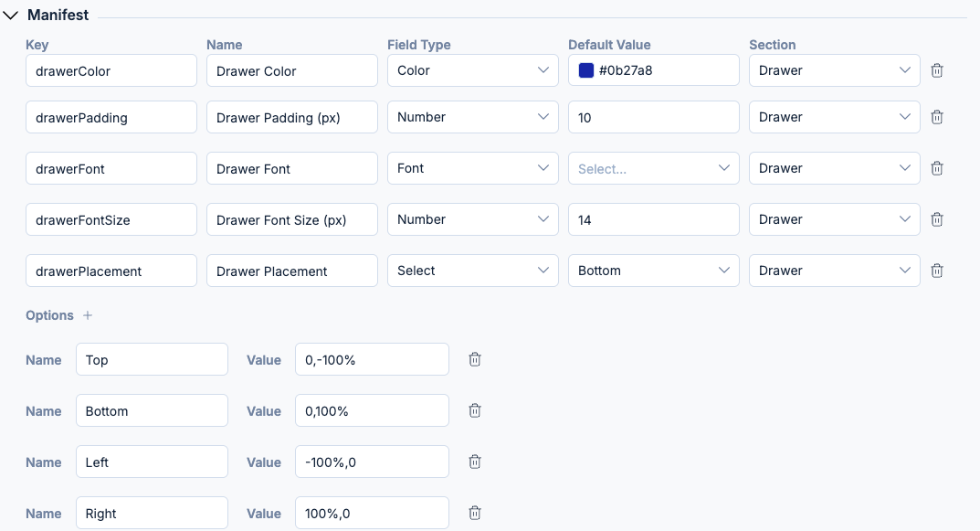Open Section dropdown in drawerPlacement row
980x531 pixels.
click(x=835, y=271)
